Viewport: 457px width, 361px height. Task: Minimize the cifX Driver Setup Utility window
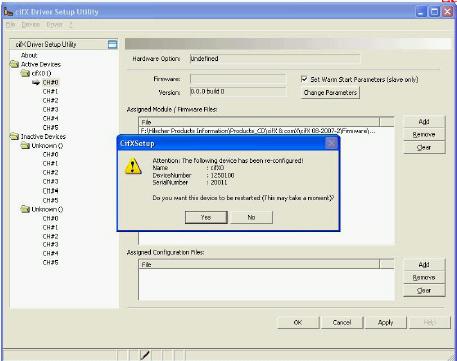[421, 12]
